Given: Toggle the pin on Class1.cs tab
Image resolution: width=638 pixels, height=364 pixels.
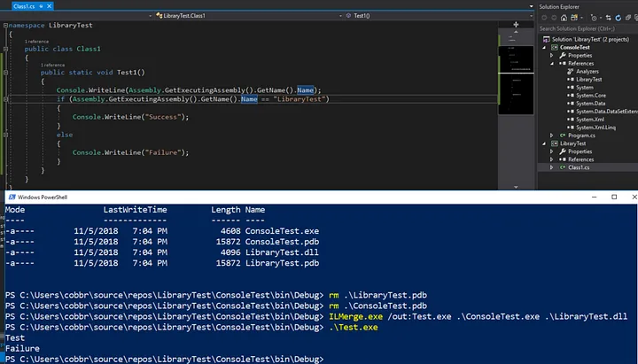Looking at the screenshot, I should tap(41, 6).
